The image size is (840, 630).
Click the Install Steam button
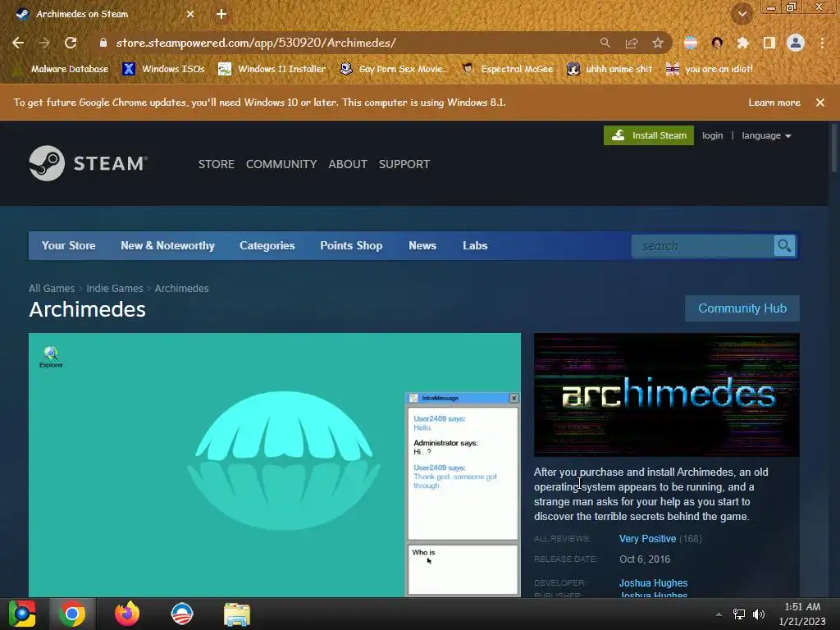pyautogui.click(x=649, y=135)
